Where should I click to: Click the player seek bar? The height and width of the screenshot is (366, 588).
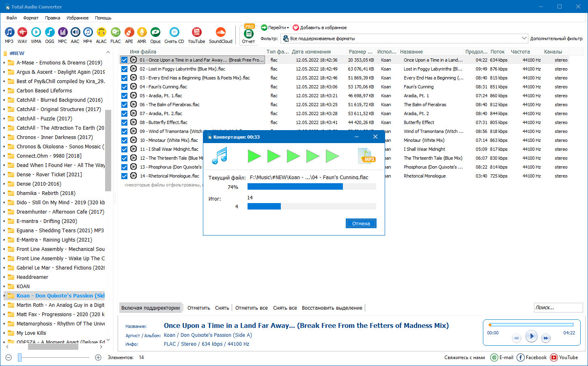pos(531,325)
